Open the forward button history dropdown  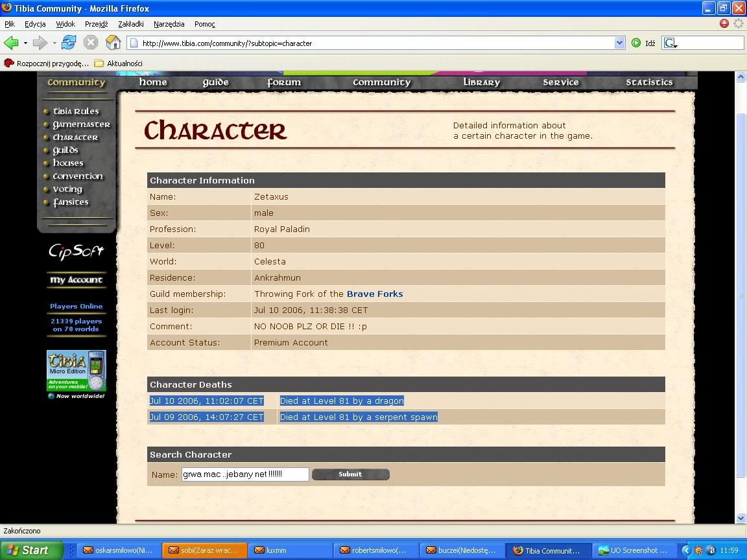54,43
